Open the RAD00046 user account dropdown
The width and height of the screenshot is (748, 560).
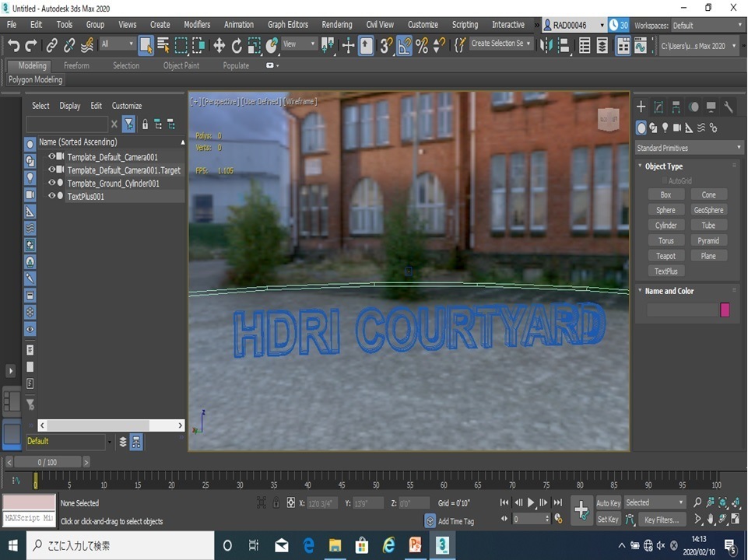tap(574, 25)
